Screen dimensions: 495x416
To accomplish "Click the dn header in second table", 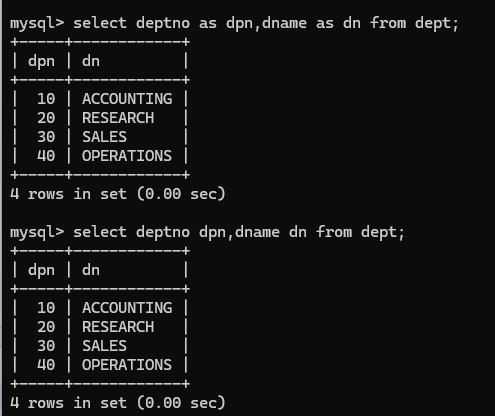I will pyautogui.click(x=91, y=270).
